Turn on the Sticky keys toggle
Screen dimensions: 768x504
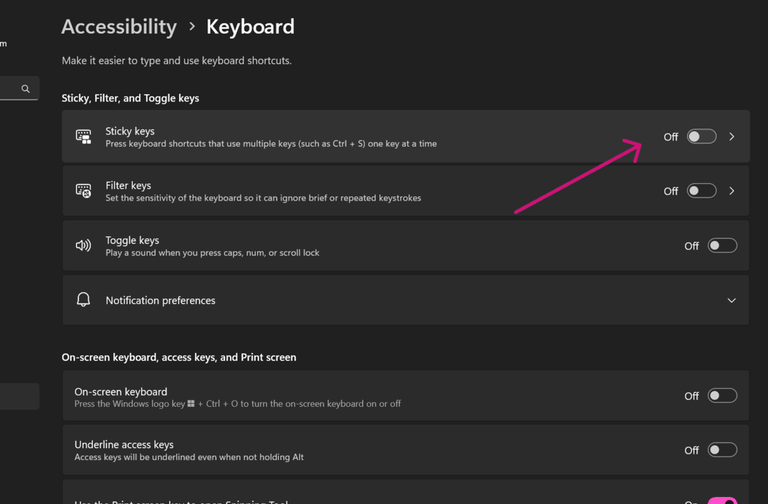pyautogui.click(x=701, y=137)
